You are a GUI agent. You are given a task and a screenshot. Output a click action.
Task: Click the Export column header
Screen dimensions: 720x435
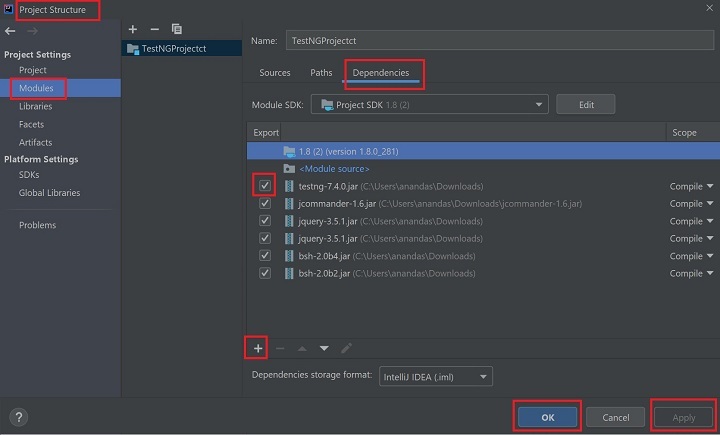[265, 132]
